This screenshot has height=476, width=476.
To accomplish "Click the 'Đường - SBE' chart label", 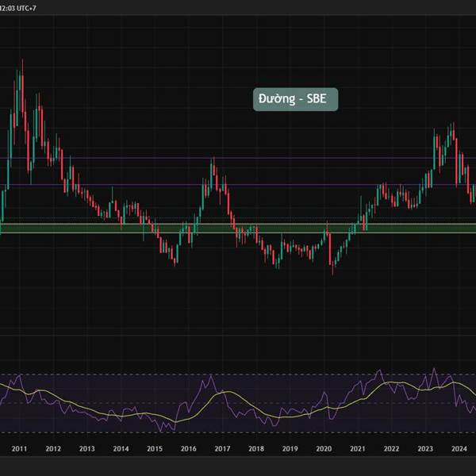I will (295, 99).
